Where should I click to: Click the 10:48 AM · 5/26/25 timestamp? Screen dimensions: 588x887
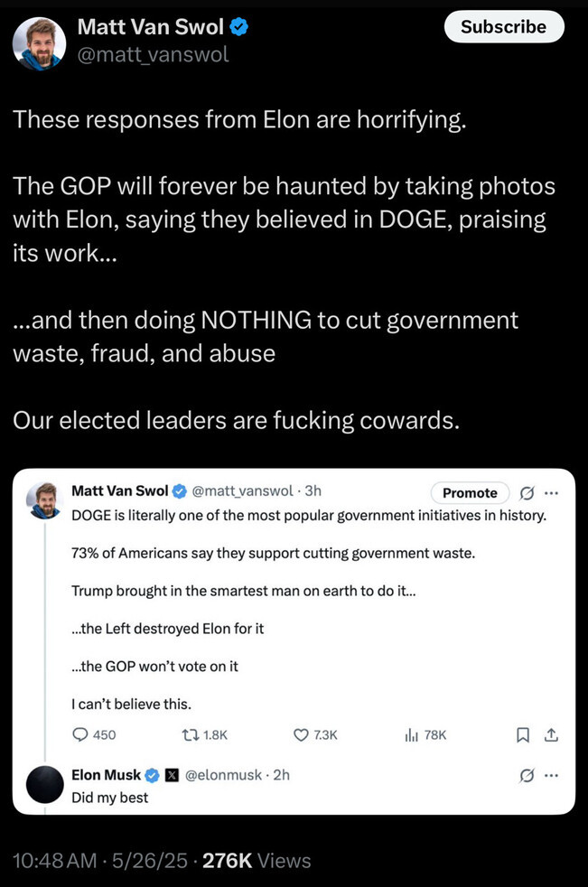[x=100, y=861]
